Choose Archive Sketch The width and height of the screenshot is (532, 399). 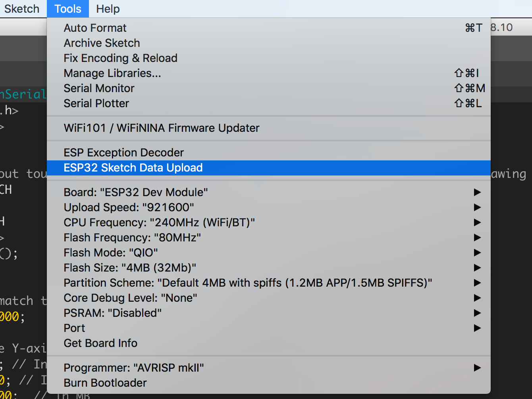tap(102, 43)
